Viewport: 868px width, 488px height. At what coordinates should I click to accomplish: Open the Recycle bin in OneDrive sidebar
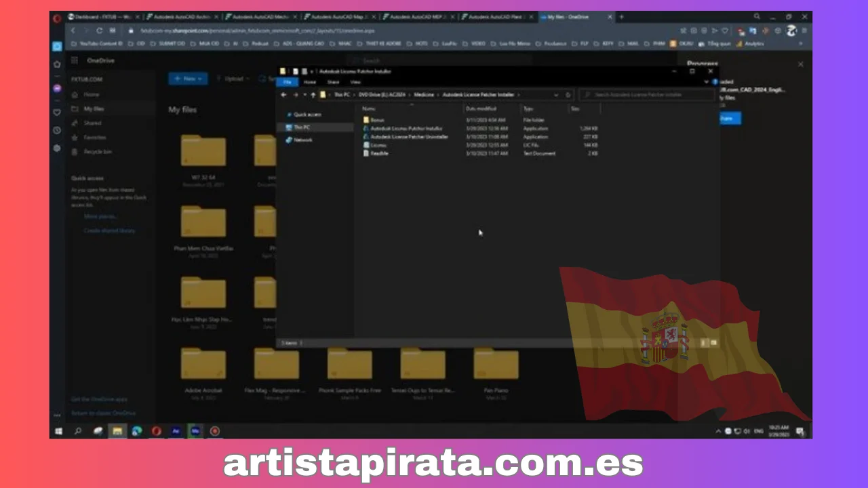tap(96, 151)
